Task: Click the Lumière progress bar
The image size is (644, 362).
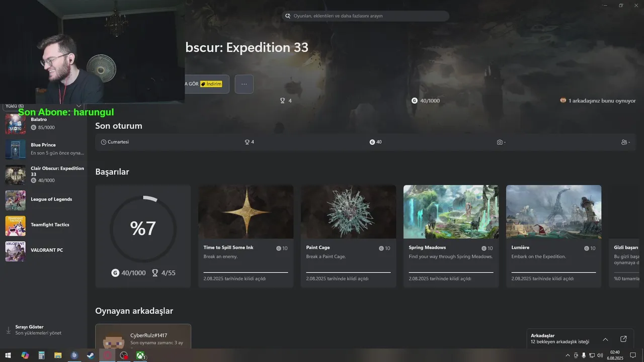Action: (x=553, y=273)
